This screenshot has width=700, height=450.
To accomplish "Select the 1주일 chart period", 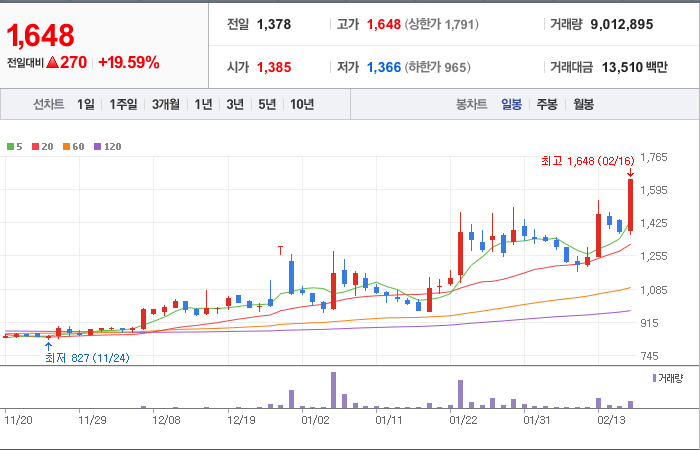I will (123, 104).
